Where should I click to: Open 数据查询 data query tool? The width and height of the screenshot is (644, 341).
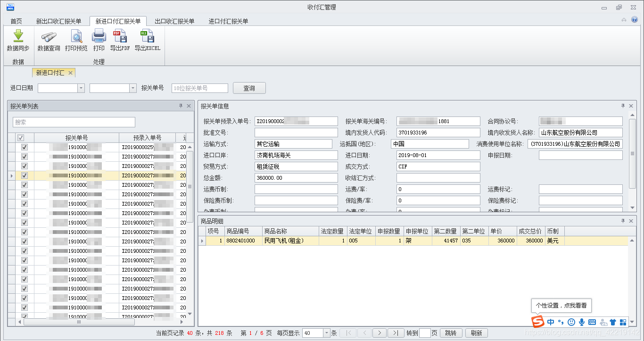pos(49,41)
